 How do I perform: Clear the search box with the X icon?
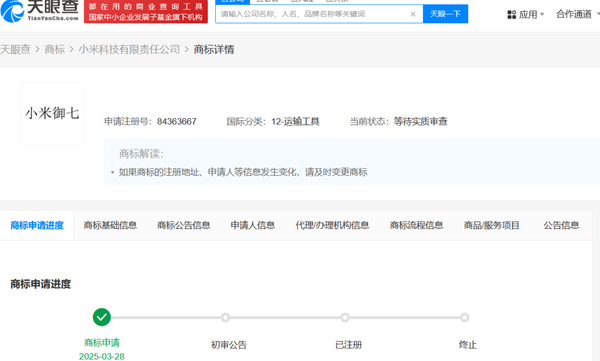tap(413, 14)
